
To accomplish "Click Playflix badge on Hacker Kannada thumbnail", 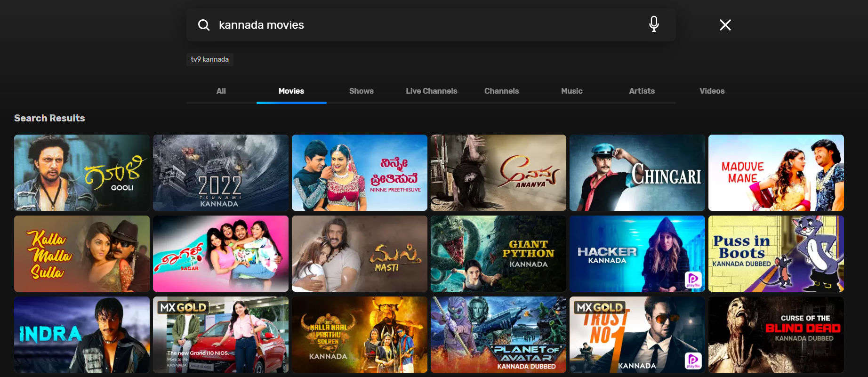I will [693, 280].
